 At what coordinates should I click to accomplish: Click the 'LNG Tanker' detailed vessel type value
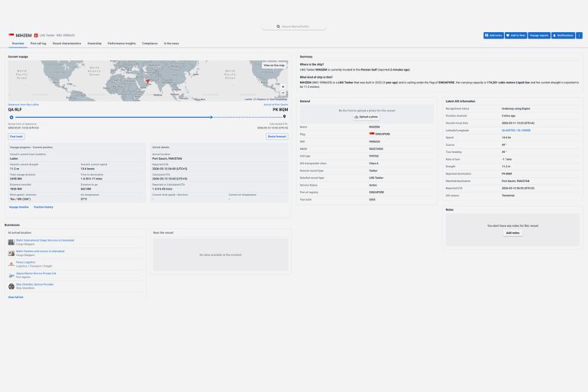click(376, 178)
